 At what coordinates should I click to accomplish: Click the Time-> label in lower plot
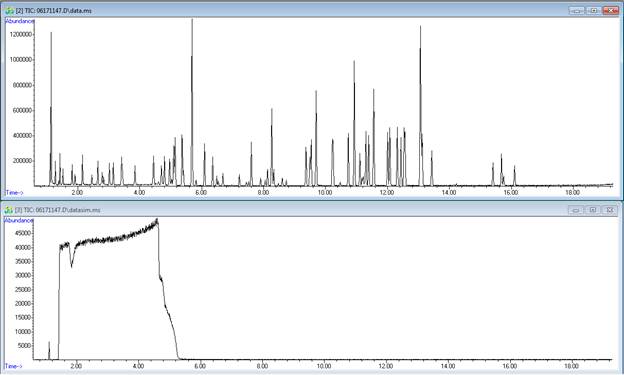coord(14,366)
